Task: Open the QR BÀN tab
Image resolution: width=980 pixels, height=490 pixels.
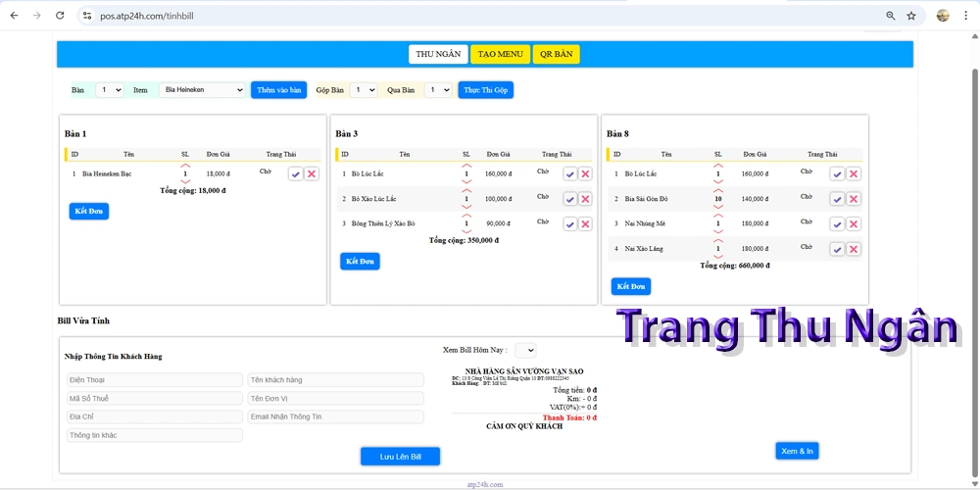Action: tap(557, 54)
